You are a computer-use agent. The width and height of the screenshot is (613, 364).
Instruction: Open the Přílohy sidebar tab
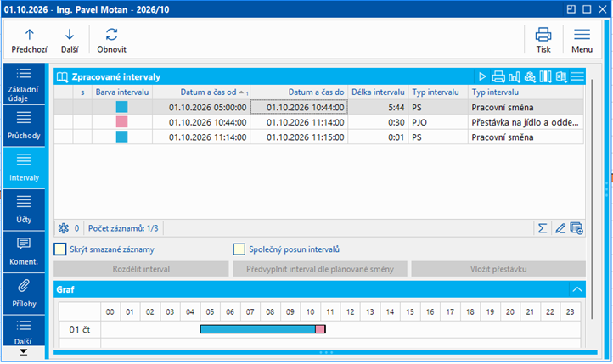24,294
